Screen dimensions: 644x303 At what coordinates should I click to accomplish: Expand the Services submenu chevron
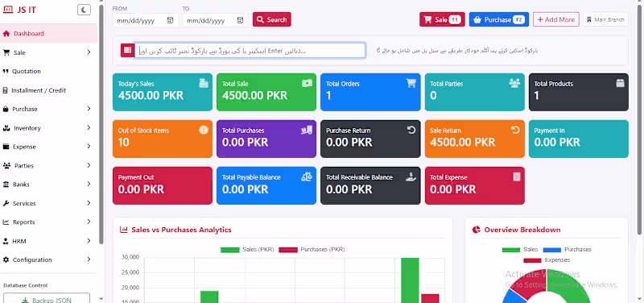coord(89,203)
